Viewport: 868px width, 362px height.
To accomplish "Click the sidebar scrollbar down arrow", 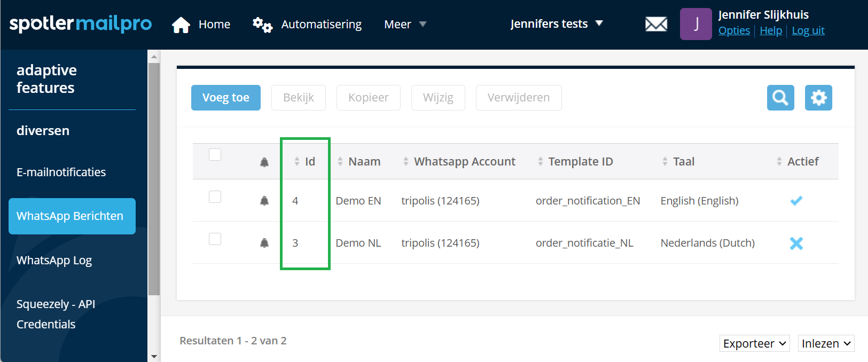I will coord(154,356).
